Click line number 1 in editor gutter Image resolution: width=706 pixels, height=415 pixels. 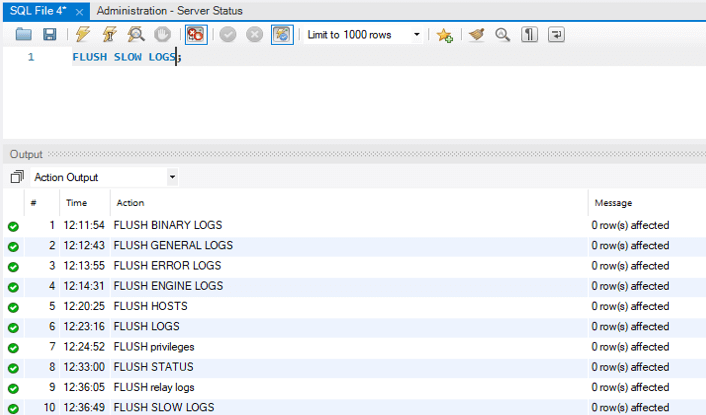pos(31,57)
